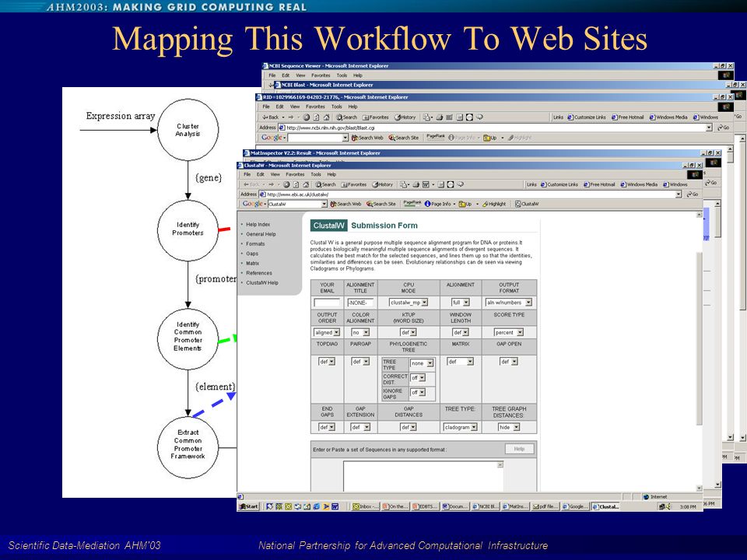Click the Home icon in ClustalW window toolbar
This screenshot has width=747, height=560.
click(x=306, y=184)
